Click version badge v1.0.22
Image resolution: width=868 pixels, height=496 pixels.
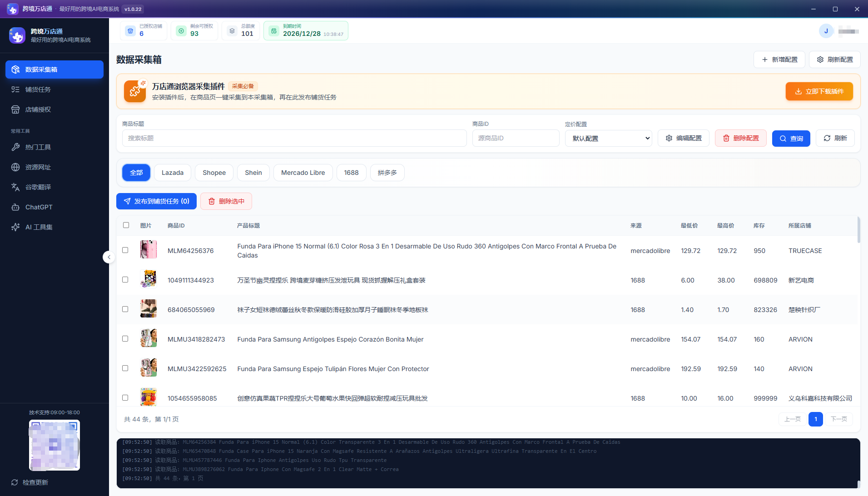coord(133,9)
